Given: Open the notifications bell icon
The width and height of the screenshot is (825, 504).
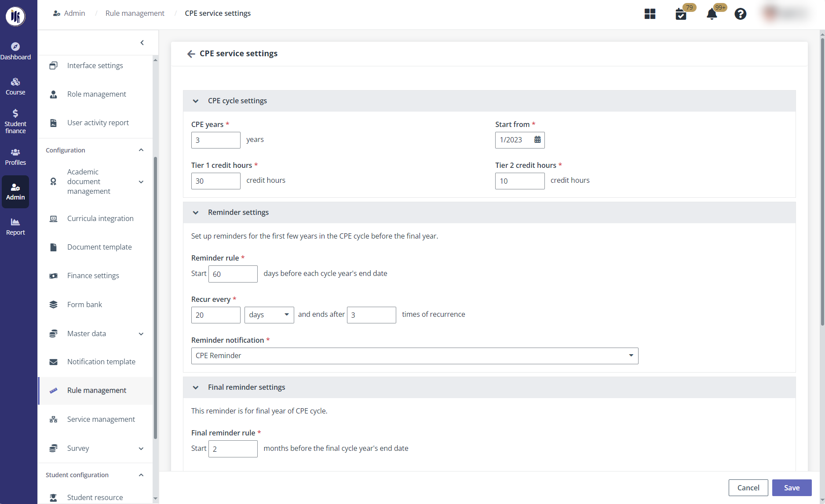Looking at the screenshot, I should [712, 14].
